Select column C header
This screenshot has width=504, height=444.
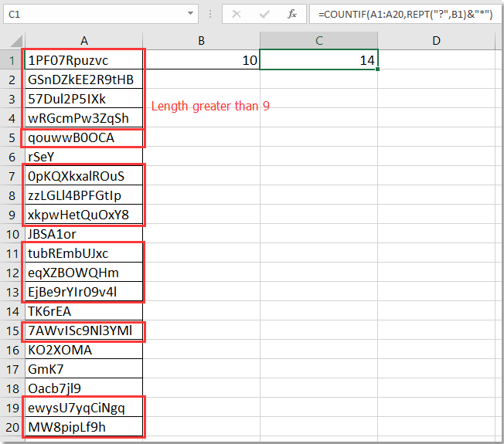tap(318, 40)
